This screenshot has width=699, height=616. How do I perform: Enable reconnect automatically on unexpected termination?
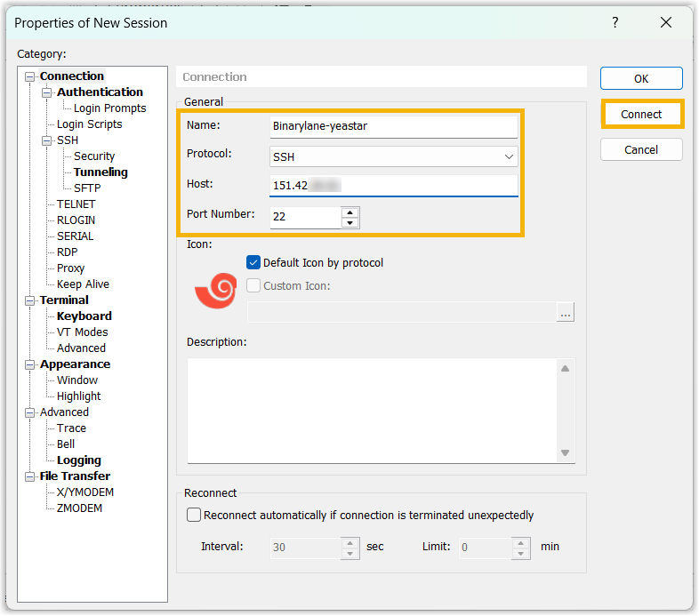pos(194,516)
